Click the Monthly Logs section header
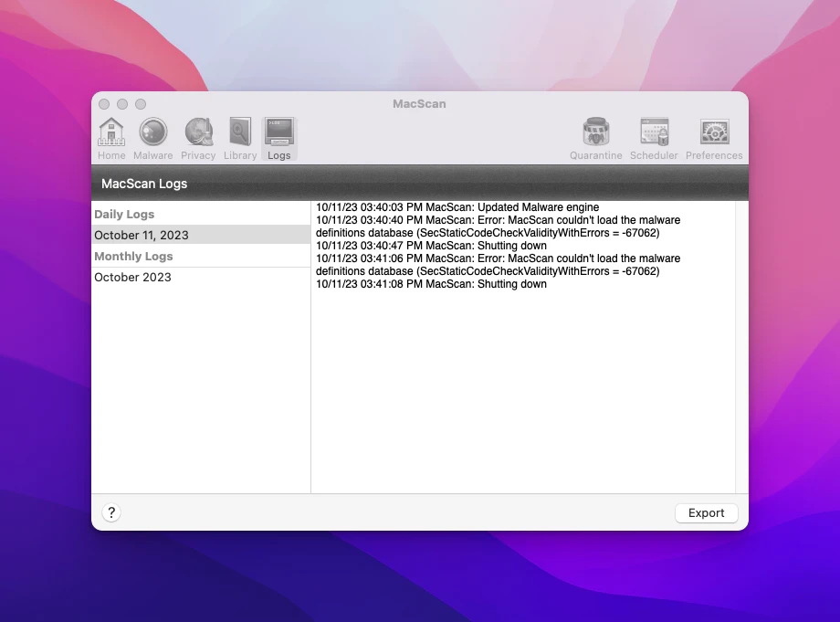This screenshot has height=622, width=840. (133, 257)
